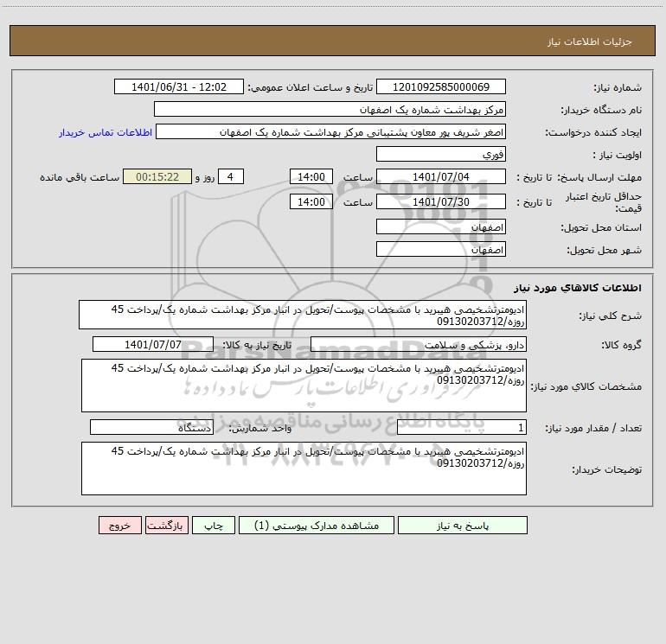Click the واحد شمارش field دستگاه
Screen dimensions: 666x644
tap(151, 428)
